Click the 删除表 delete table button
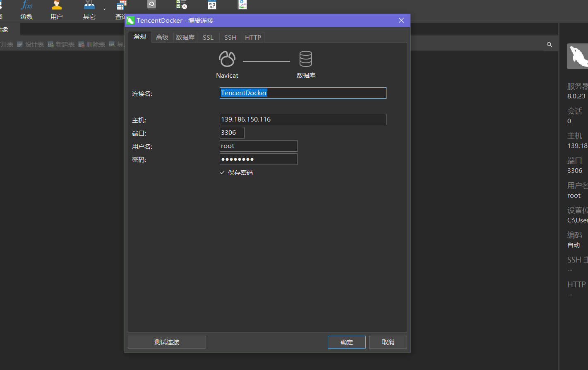This screenshot has width=588, height=370. click(92, 44)
